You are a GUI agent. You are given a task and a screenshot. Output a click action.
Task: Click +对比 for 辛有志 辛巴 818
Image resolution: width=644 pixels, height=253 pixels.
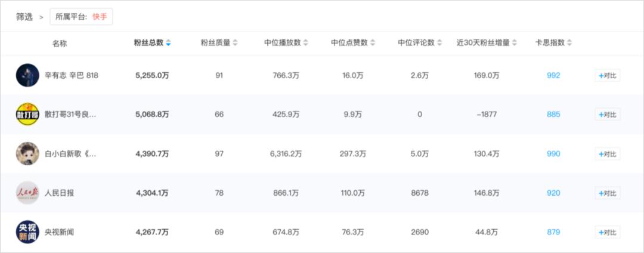point(607,75)
